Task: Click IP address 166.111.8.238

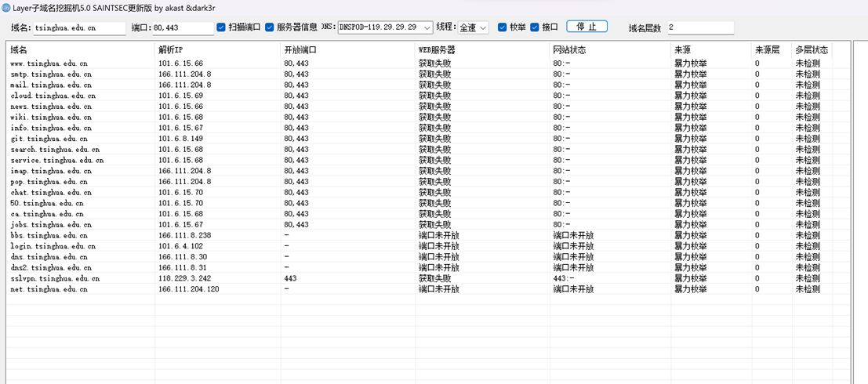Action: (x=184, y=235)
